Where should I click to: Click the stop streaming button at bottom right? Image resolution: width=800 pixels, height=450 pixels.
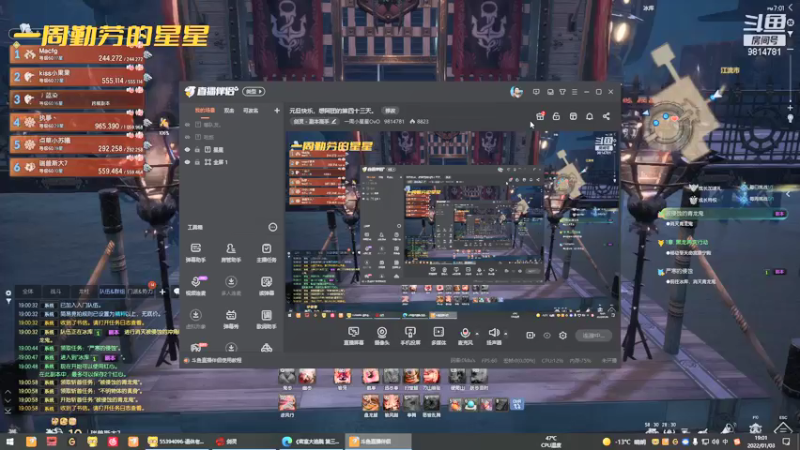click(594, 335)
